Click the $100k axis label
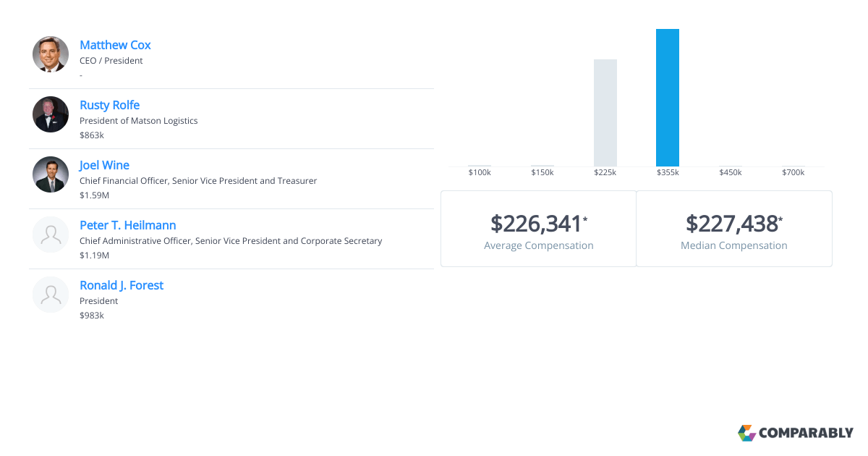Viewport: 868px width, 456px height. tap(479, 172)
